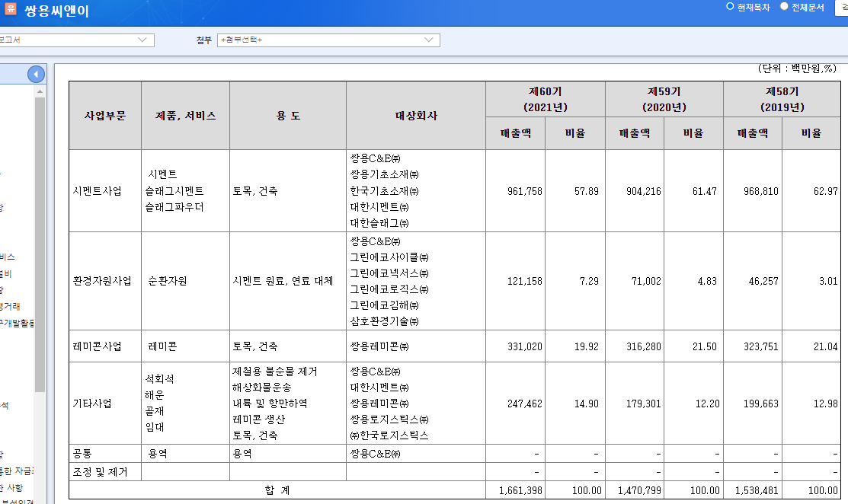This screenshot has width=848, height=504.
Task: Click the 공통 row label
Action: click(x=82, y=454)
